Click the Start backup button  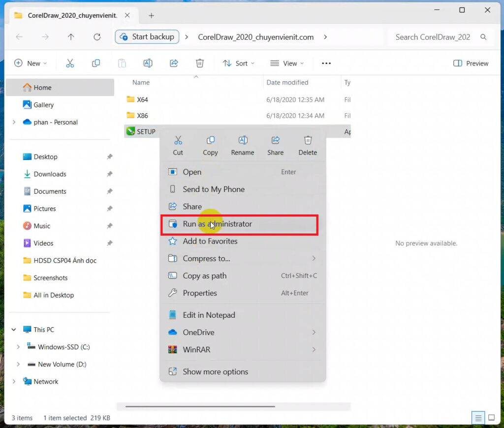pyautogui.click(x=147, y=37)
